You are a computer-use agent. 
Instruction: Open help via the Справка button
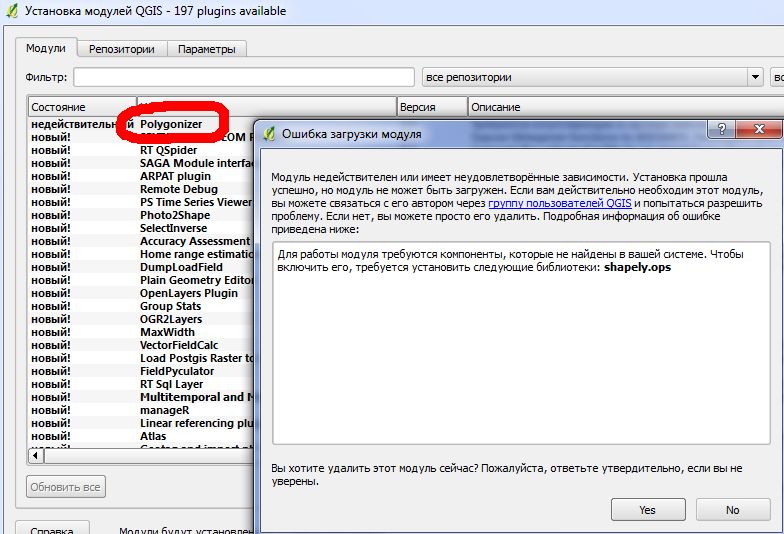(x=52, y=529)
